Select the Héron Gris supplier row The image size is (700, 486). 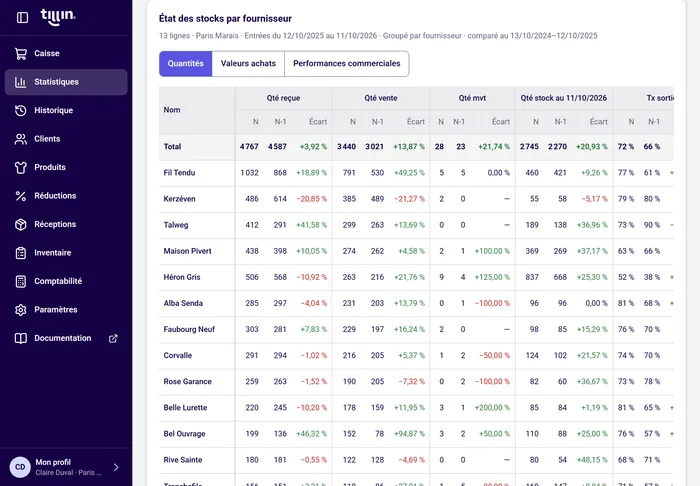(x=416, y=277)
